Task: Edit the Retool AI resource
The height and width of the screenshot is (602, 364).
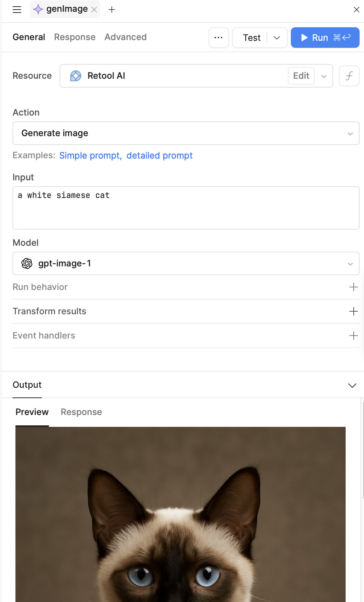Action: click(x=301, y=76)
